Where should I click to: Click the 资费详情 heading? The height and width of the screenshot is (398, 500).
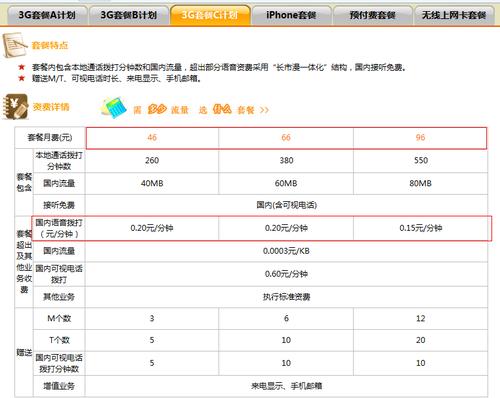(51, 107)
